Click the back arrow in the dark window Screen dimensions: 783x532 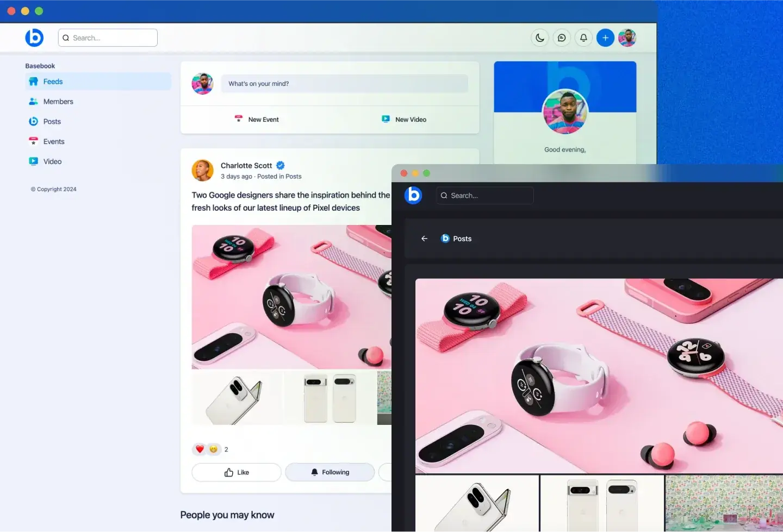(x=425, y=239)
